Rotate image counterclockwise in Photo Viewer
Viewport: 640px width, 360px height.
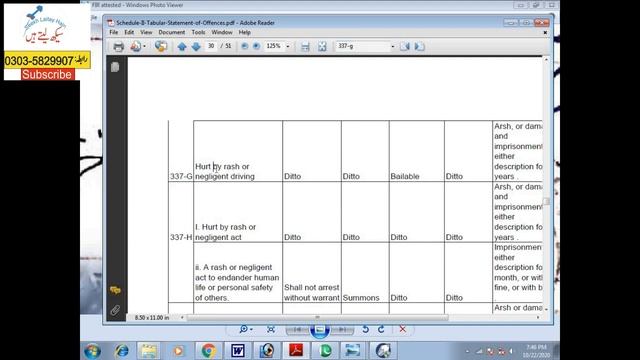pos(365,329)
